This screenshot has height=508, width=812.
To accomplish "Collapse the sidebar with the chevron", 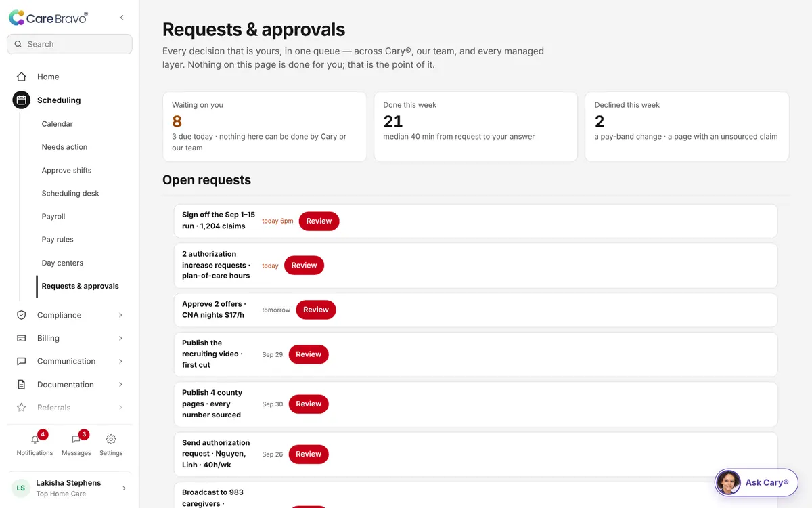I will (x=122, y=18).
